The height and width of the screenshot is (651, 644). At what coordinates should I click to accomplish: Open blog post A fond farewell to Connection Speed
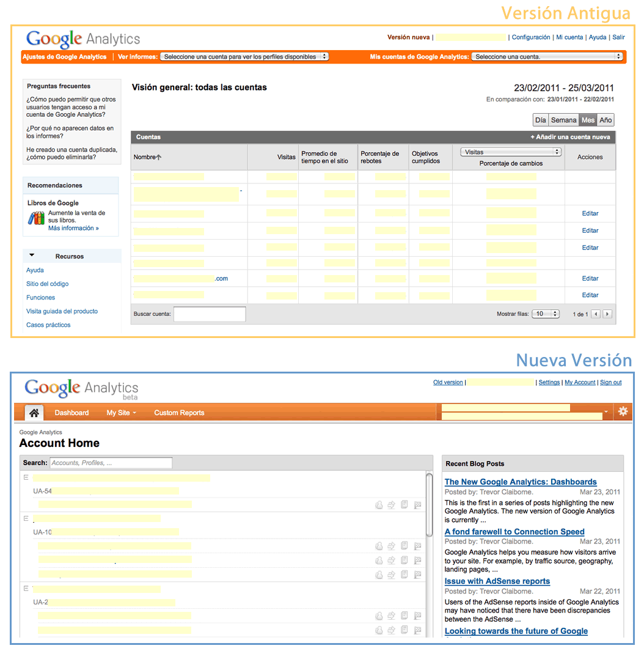514,532
